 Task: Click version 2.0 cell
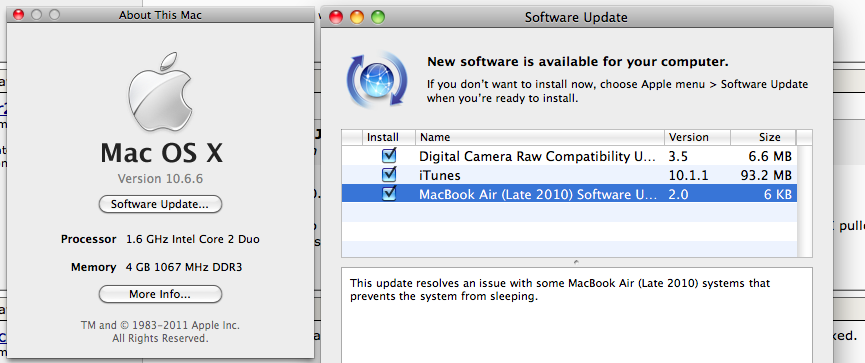tap(678, 194)
